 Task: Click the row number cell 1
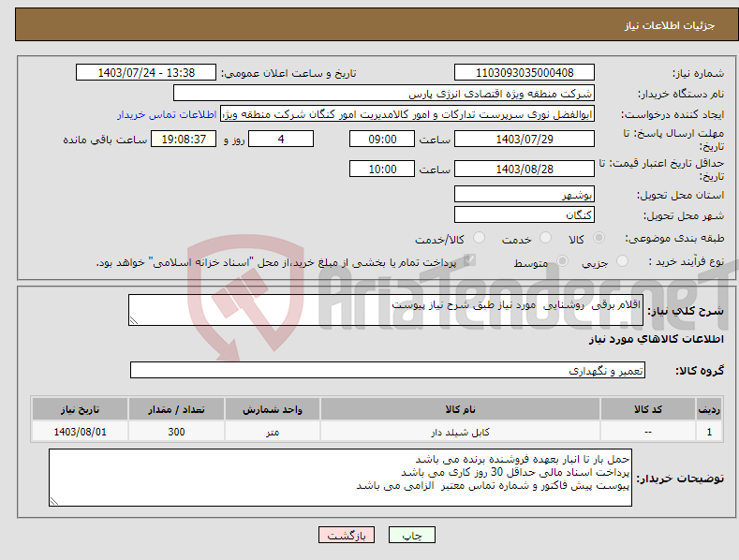coord(709,432)
